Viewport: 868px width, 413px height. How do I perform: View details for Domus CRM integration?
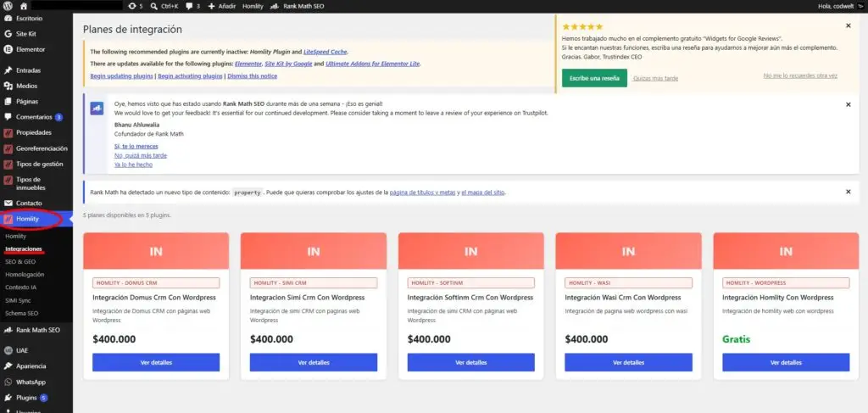point(156,363)
